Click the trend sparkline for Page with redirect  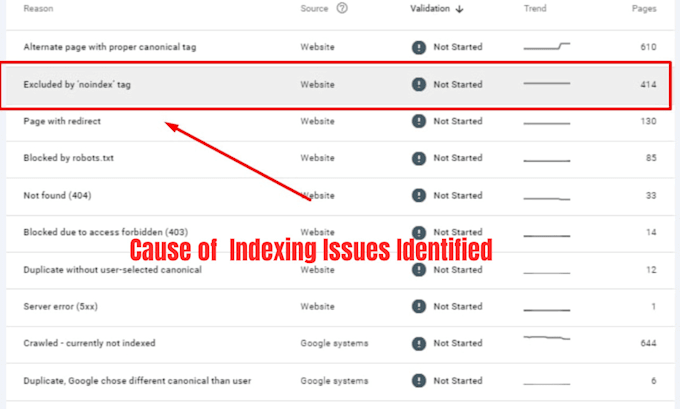tap(547, 124)
